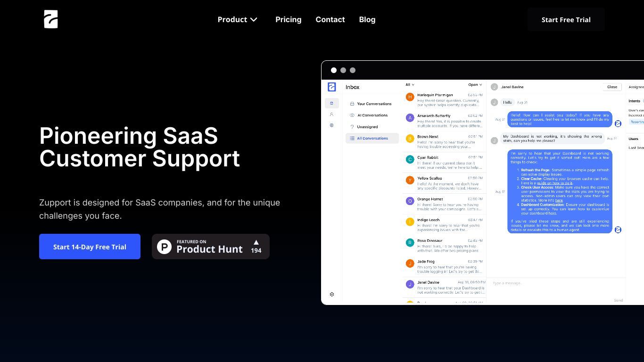Open Yellow Scallop conversation
This screenshot has height=362, width=644.
pos(444,183)
